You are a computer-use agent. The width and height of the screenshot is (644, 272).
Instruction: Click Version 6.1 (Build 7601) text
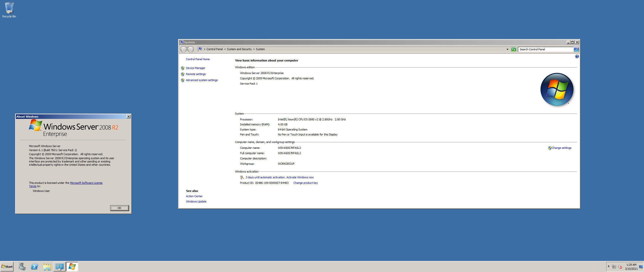point(53,150)
